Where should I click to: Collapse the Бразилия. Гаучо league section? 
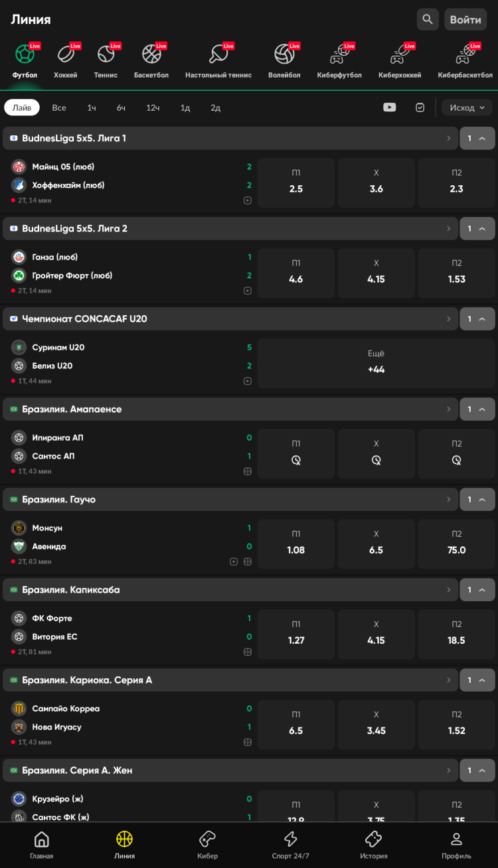click(477, 499)
